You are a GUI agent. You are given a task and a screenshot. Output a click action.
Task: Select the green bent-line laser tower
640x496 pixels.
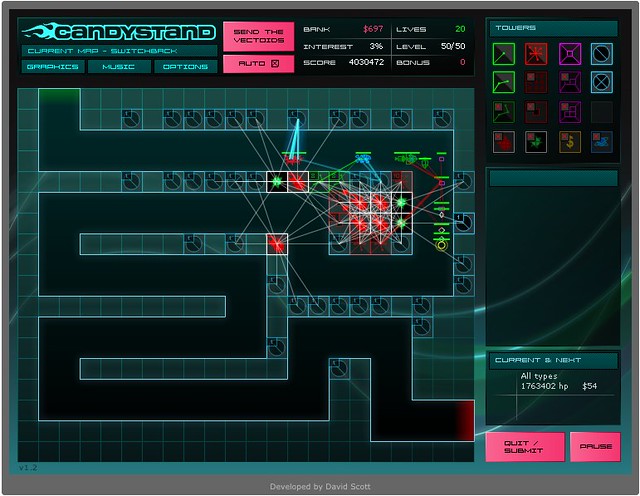[503, 82]
